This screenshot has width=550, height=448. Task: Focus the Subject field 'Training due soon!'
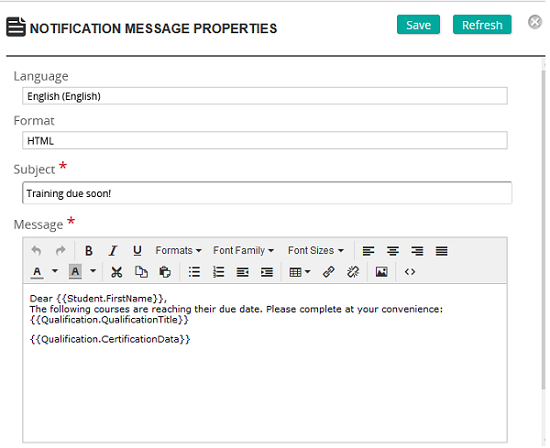[267, 193]
